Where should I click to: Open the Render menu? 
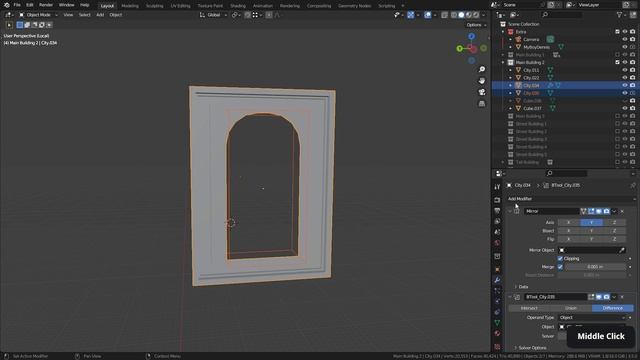[46, 5]
